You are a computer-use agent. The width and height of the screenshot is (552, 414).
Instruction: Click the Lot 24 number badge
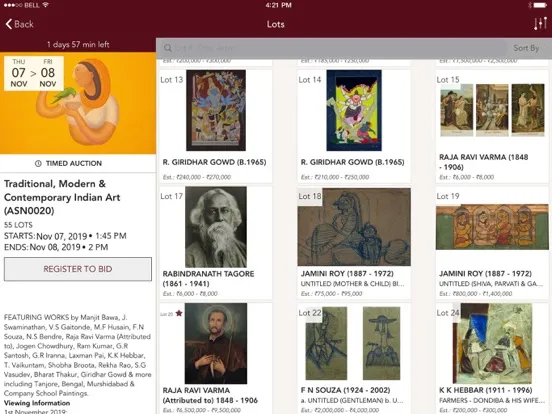click(448, 313)
